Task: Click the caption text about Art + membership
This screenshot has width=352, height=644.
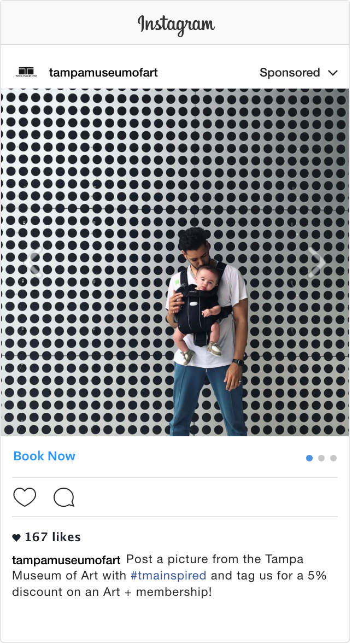Action: 169,576
